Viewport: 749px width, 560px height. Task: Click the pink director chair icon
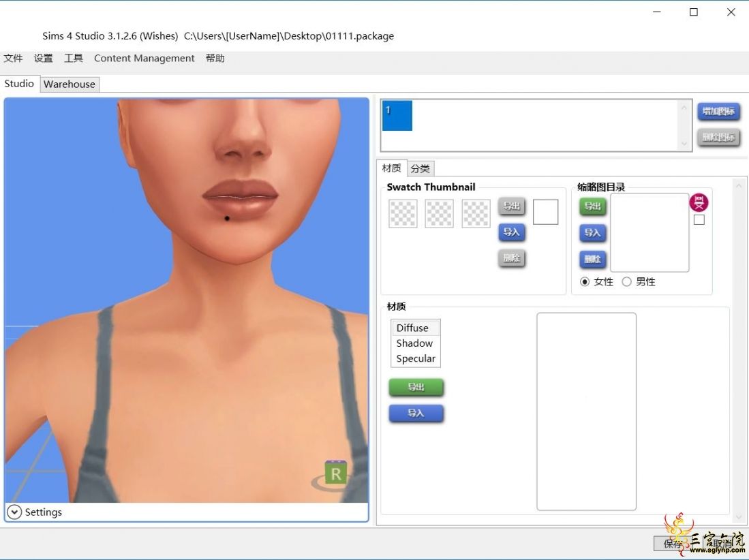pos(699,202)
